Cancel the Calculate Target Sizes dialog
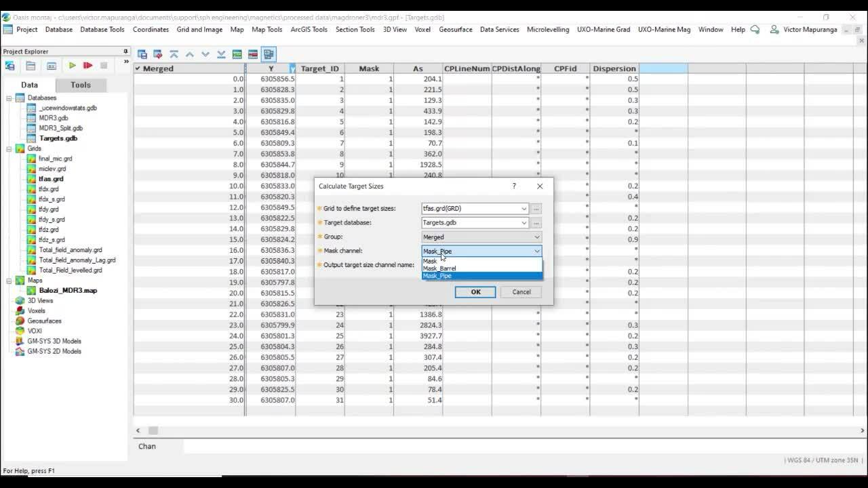868x488 pixels. [521, 291]
